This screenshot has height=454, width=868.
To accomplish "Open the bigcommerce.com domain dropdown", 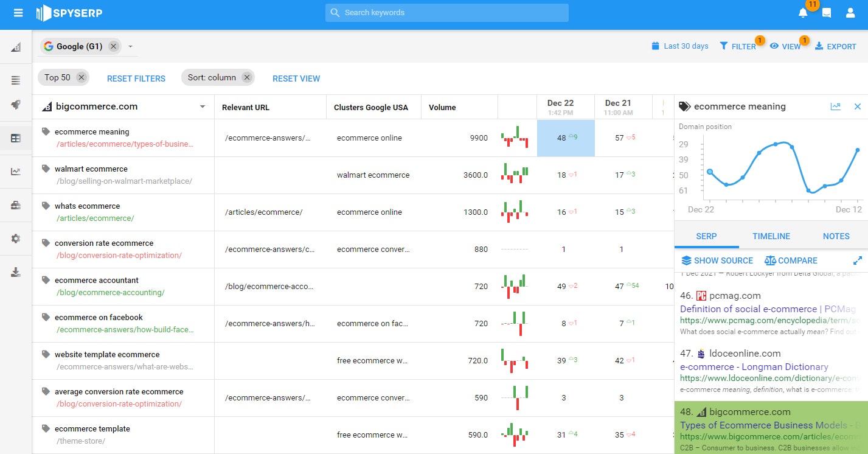I will [201, 106].
